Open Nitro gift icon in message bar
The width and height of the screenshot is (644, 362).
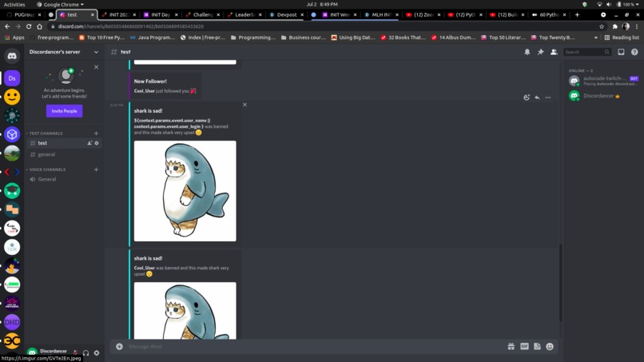(511, 346)
